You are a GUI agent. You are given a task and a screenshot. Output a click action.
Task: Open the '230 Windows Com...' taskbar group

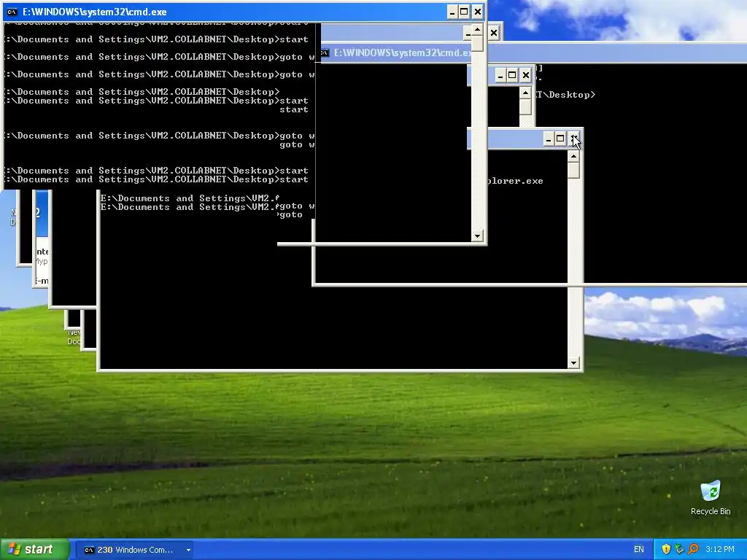coord(135,550)
